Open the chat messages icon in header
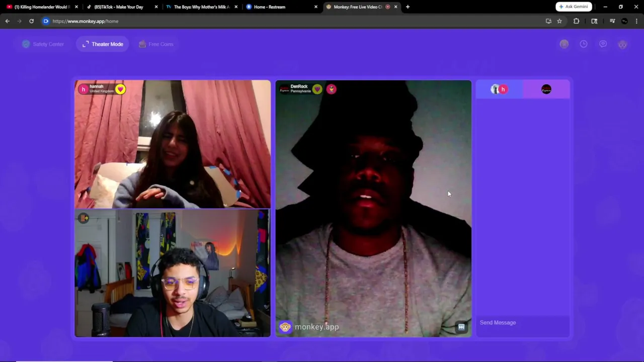 603,44
